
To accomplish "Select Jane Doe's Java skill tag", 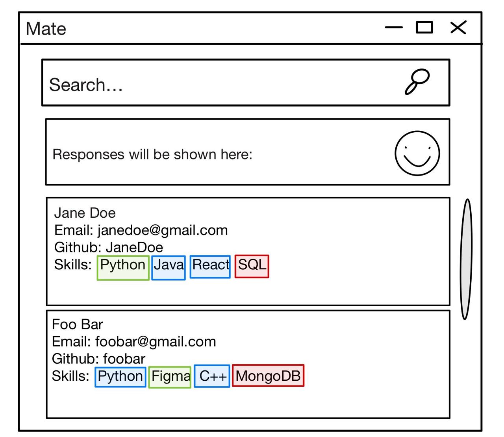I will 169,267.
